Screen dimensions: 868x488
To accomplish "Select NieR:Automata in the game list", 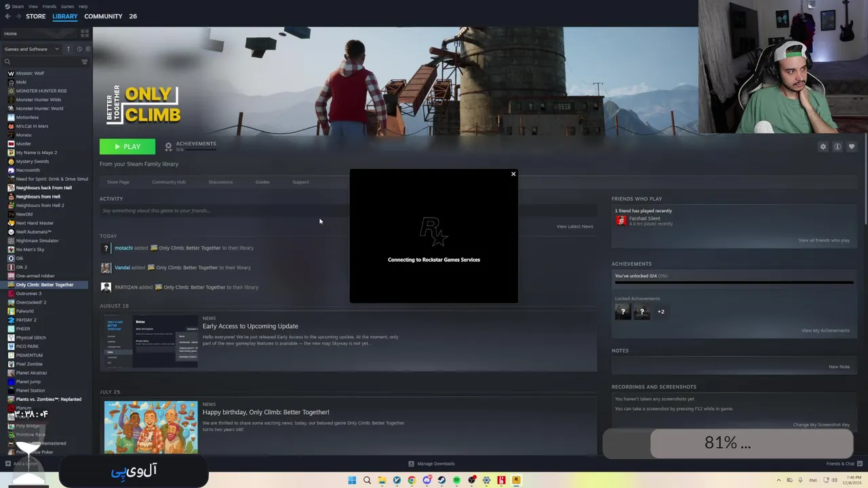I will click(x=33, y=232).
